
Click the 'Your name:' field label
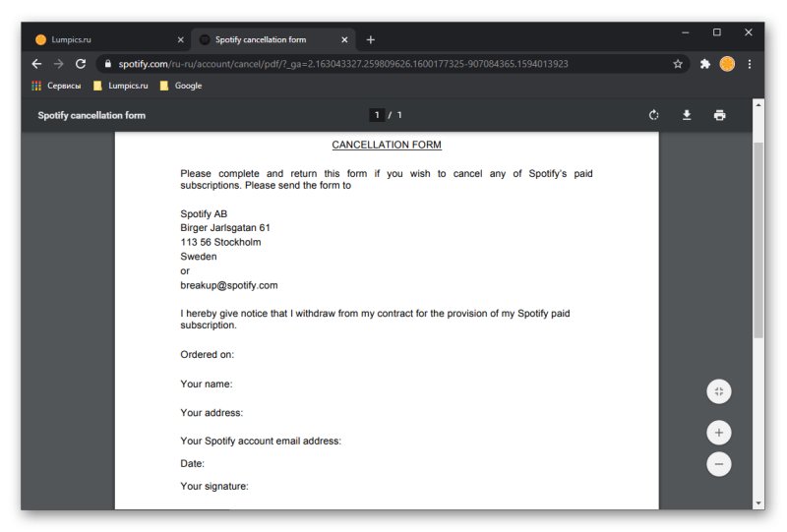(x=207, y=384)
